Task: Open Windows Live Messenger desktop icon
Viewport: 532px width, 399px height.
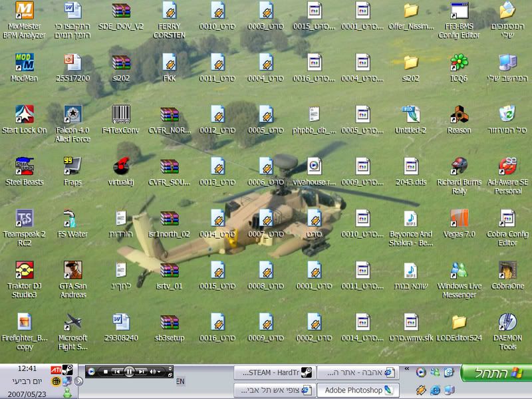Action: click(459, 270)
